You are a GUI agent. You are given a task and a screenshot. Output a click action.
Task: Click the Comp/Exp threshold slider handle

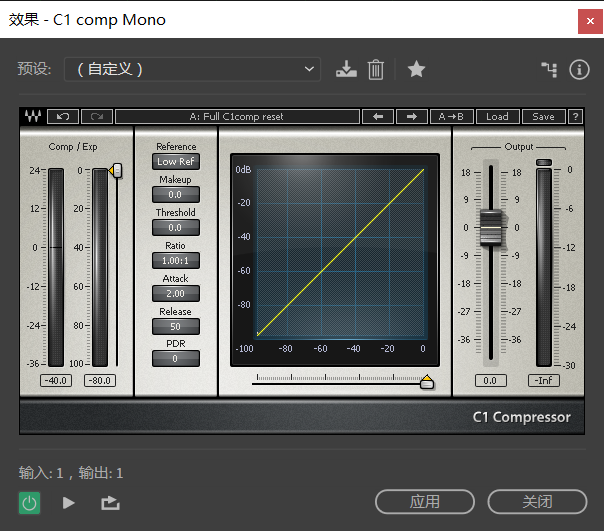click(116, 170)
